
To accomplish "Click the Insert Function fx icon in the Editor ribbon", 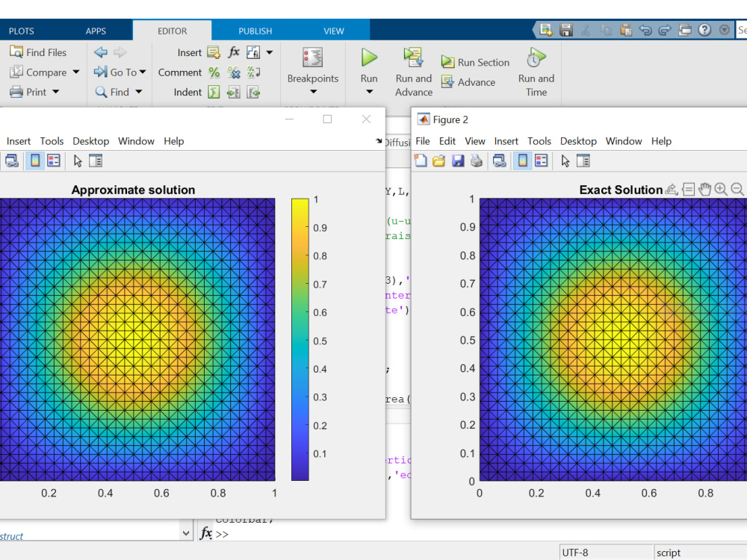I will (x=233, y=52).
